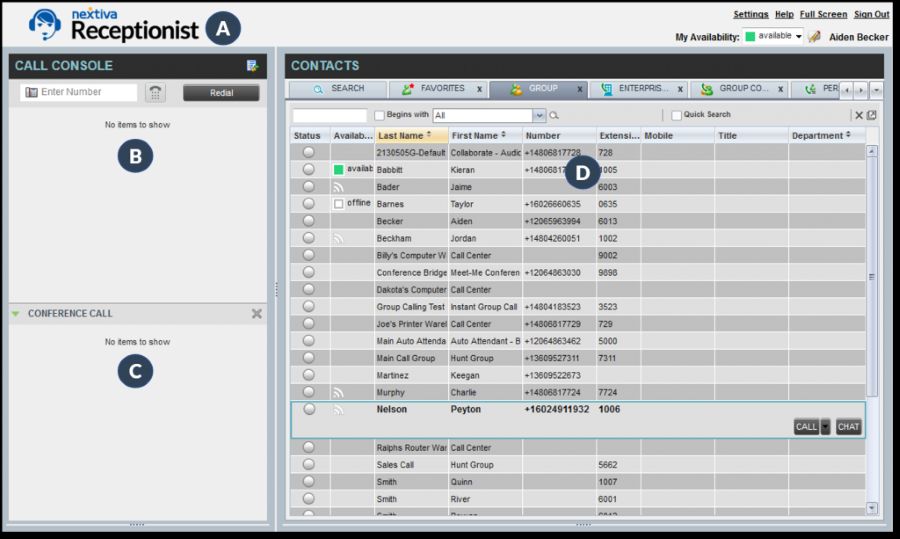
Task: Sort by Last Name column
Action: click(412, 135)
